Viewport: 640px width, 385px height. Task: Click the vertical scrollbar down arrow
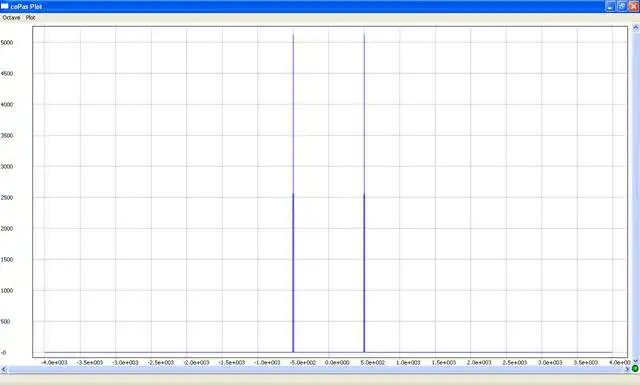pyautogui.click(x=636, y=361)
